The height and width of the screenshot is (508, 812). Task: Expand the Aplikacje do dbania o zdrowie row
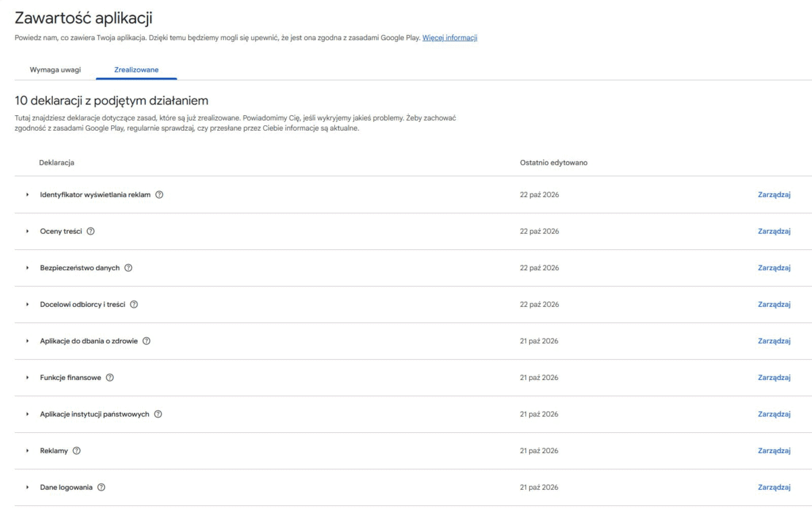(28, 341)
